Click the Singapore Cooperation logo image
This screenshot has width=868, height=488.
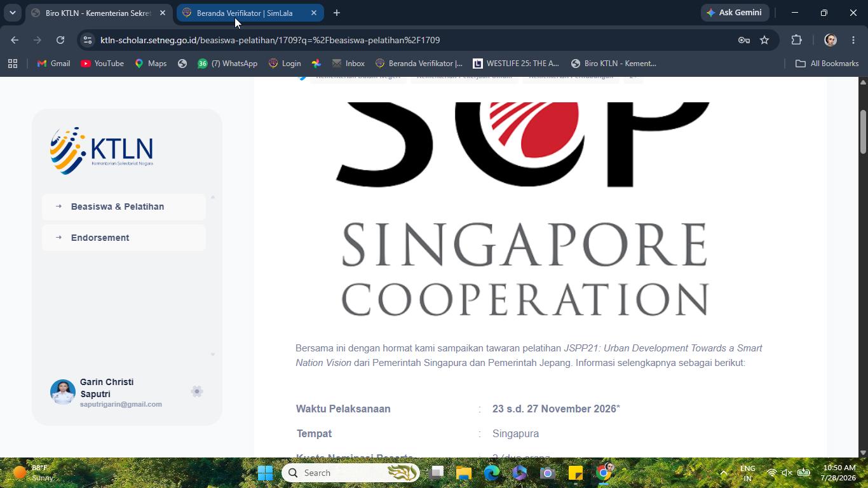pyautogui.click(x=524, y=210)
